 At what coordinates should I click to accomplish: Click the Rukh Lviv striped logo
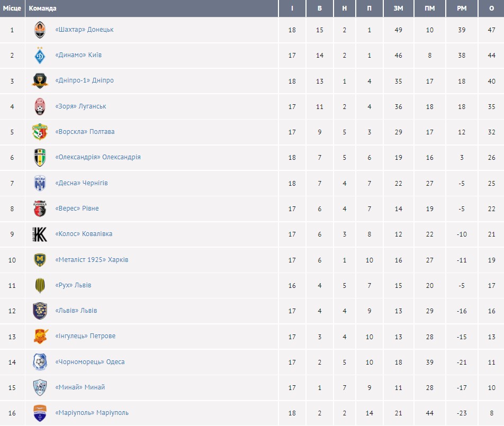[x=40, y=285]
